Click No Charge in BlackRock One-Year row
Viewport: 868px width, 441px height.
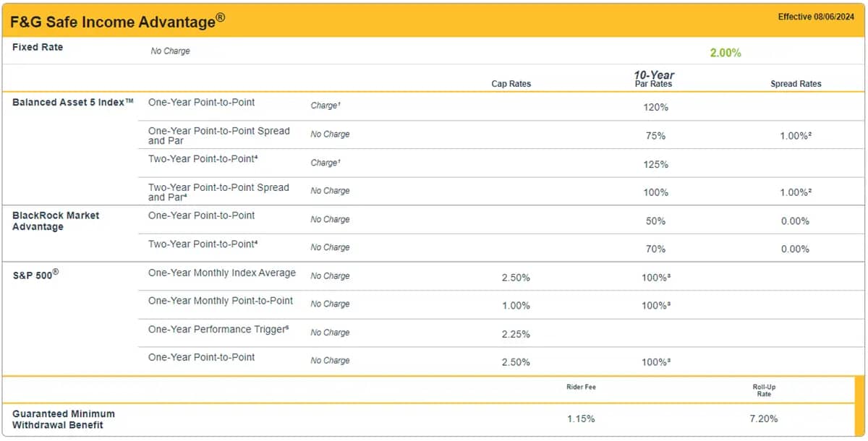point(330,219)
